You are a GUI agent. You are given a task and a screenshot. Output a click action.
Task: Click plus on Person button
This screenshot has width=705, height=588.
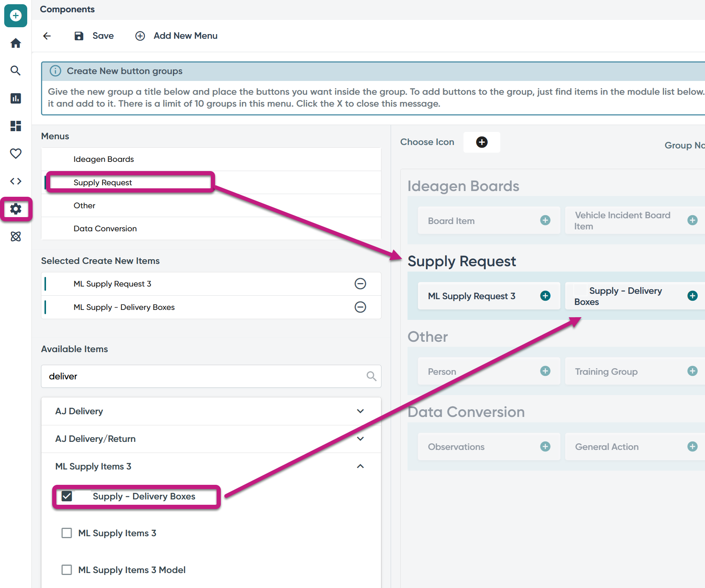pyautogui.click(x=545, y=371)
